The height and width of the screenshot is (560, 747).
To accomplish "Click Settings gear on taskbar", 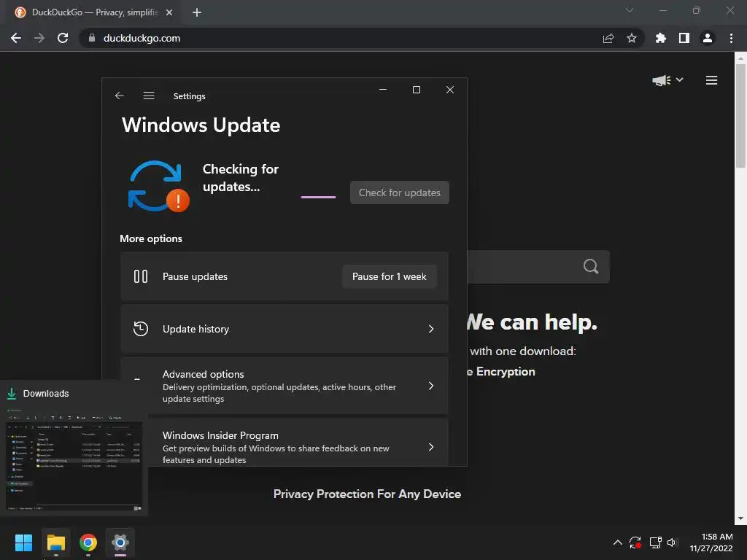I will click(x=120, y=542).
